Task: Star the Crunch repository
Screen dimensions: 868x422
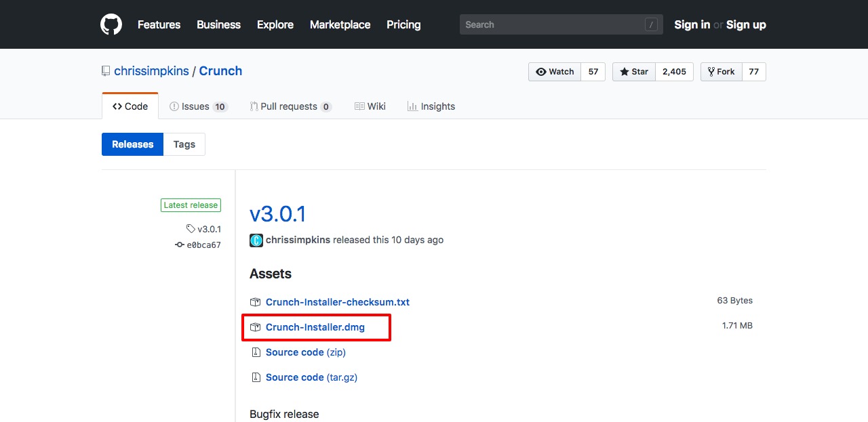Action: [x=634, y=72]
